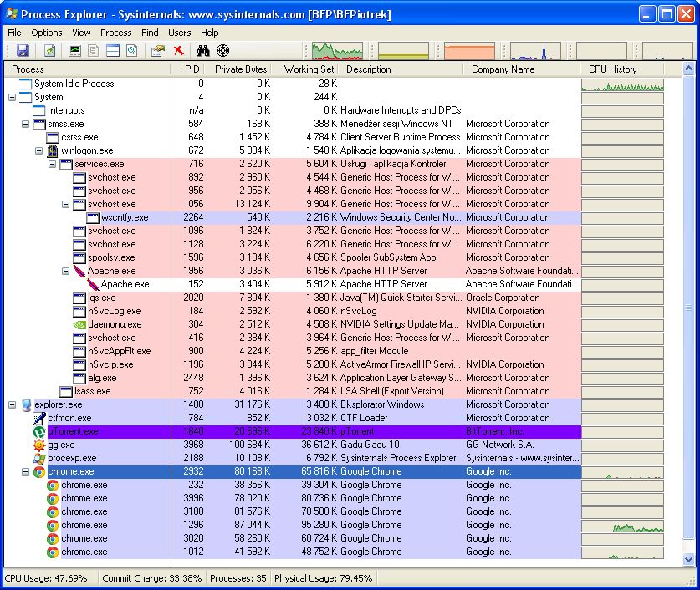Toggle the lower pane toolbar icon
This screenshot has width=700, height=590.
pyautogui.click(x=113, y=51)
